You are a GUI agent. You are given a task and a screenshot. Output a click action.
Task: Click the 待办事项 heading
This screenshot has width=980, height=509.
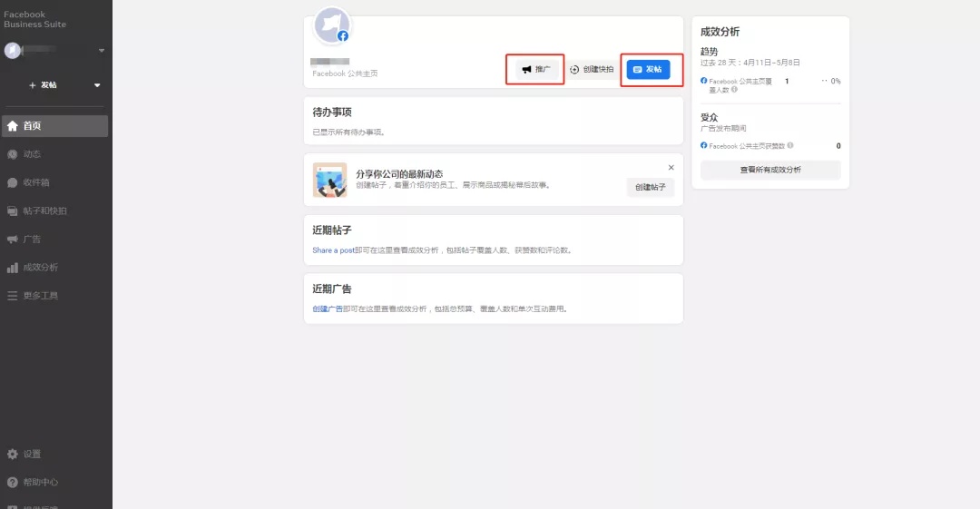click(x=332, y=113)
